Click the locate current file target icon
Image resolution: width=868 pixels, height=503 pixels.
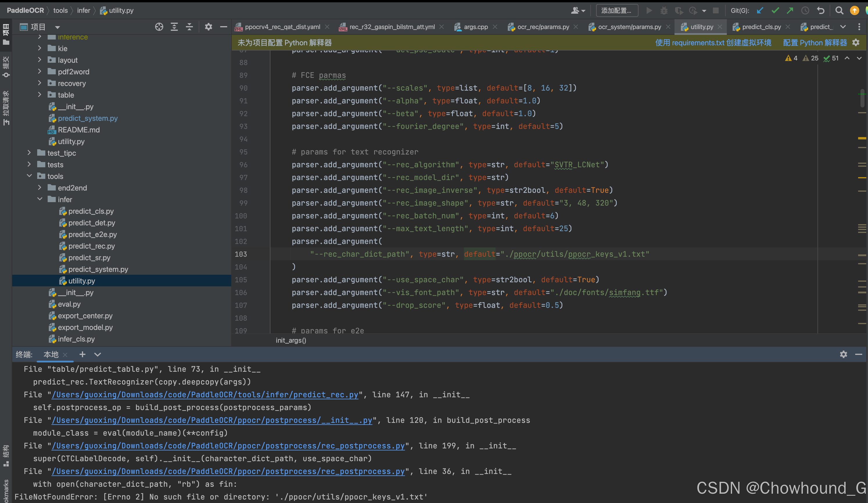point(159,27)
